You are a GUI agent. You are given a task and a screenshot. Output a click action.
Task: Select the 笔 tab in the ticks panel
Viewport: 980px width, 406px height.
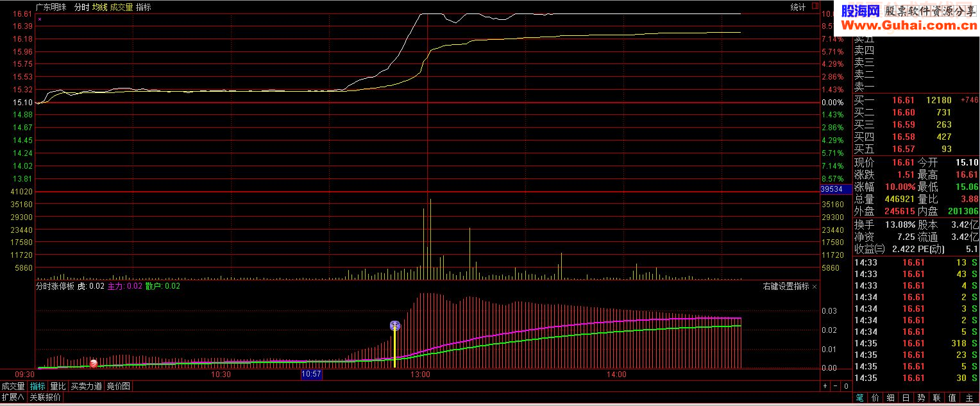(x=859, y=398)
